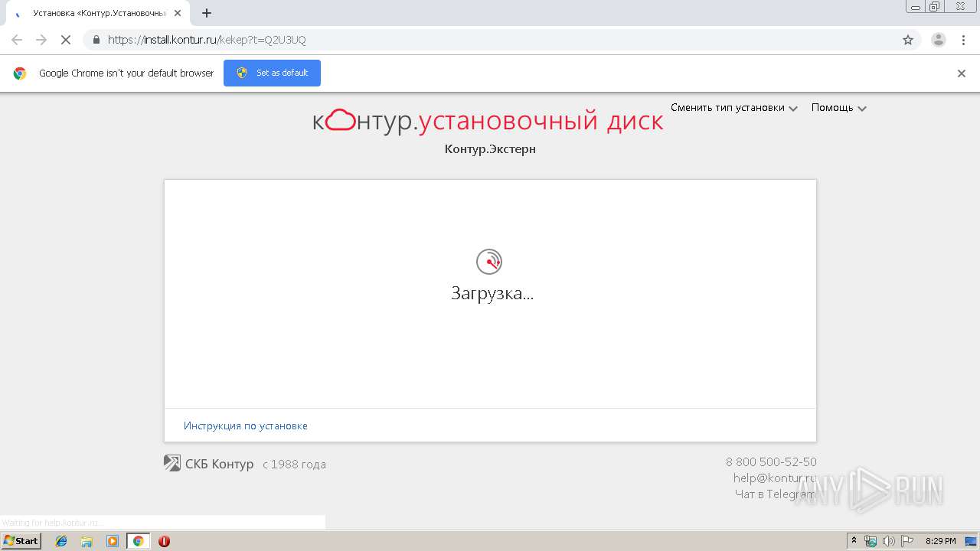The image size is (980, 551).
Task: Minimize the Chrome window
Action: pyautogui.click(x=916, y=6)
